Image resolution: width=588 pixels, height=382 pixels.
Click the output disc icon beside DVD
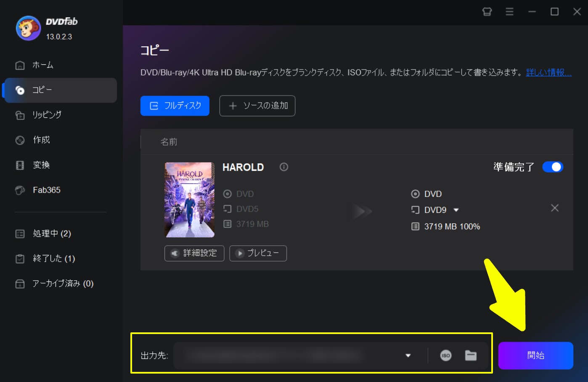(x=415, y=194)
